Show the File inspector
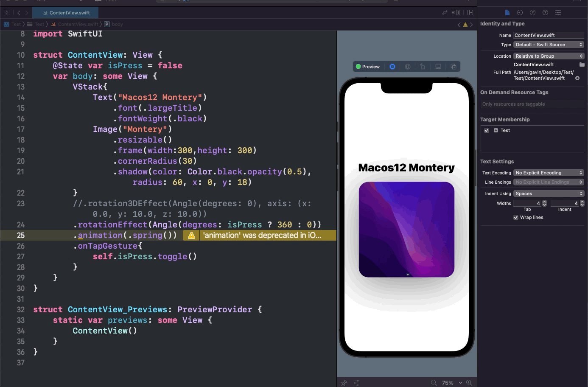 click(507, 13)
